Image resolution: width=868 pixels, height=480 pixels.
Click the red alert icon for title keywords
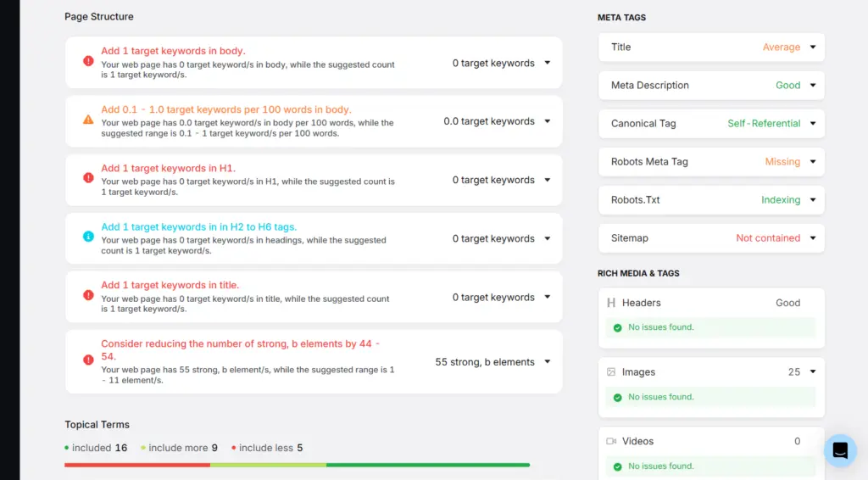coord(88,295)
